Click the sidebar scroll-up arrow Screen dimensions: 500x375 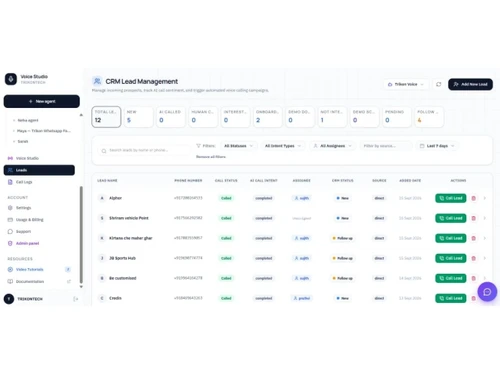point(81,115)
